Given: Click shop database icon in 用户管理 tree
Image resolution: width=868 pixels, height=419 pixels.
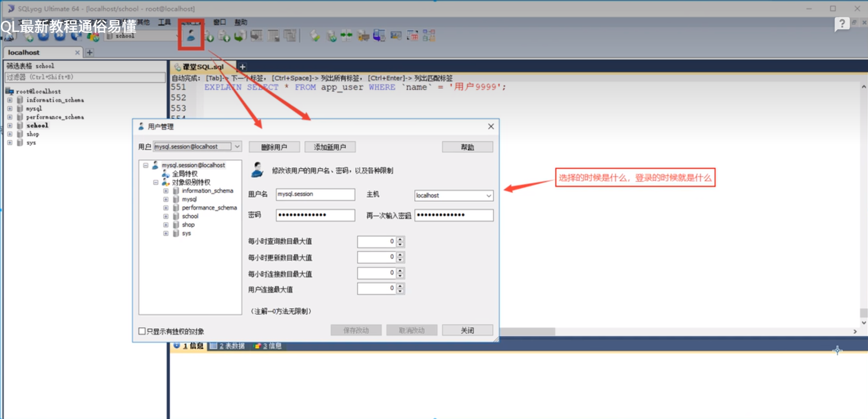Looking at the screenshot, I should (x=176, y=225).
